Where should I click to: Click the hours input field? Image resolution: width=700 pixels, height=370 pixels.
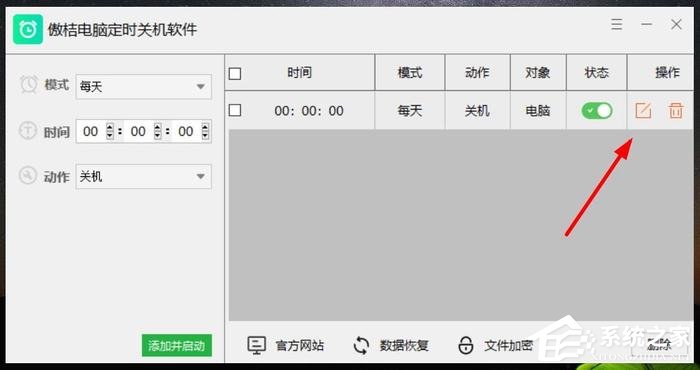(91, 131)
